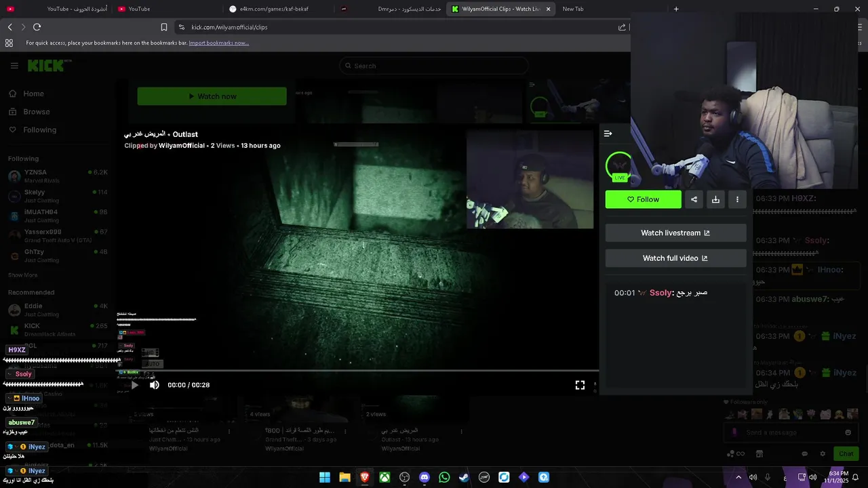The height and width of the screenshot is (488, 868).
Task: Open WhatsApp from taskbar
Action: [444, 477]
